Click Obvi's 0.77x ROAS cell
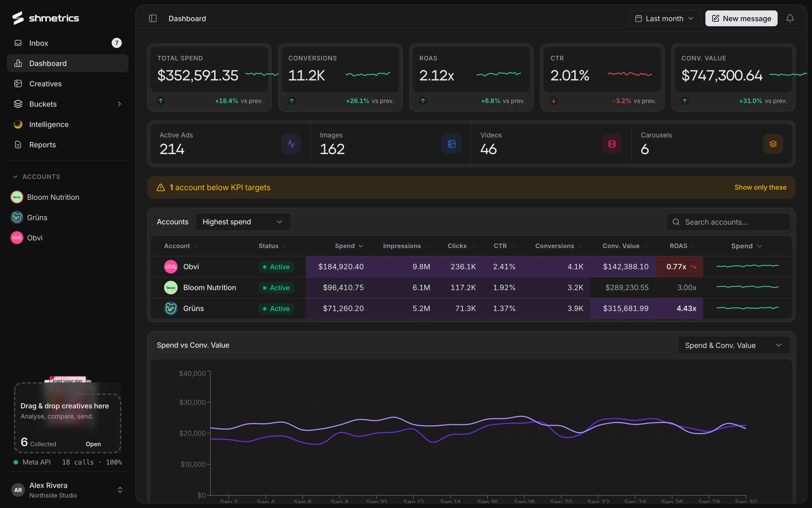812x508 pixels. coord(679,267)
